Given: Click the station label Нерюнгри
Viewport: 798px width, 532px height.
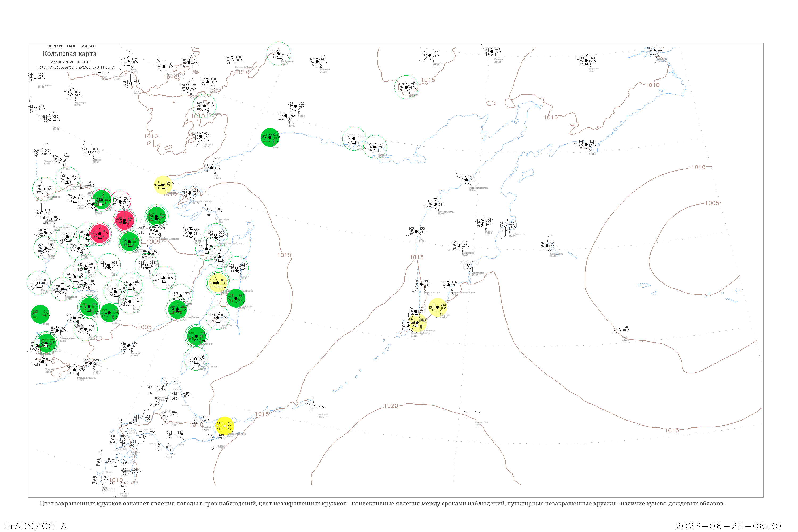Looking at the screenshot, I should 80,102.
